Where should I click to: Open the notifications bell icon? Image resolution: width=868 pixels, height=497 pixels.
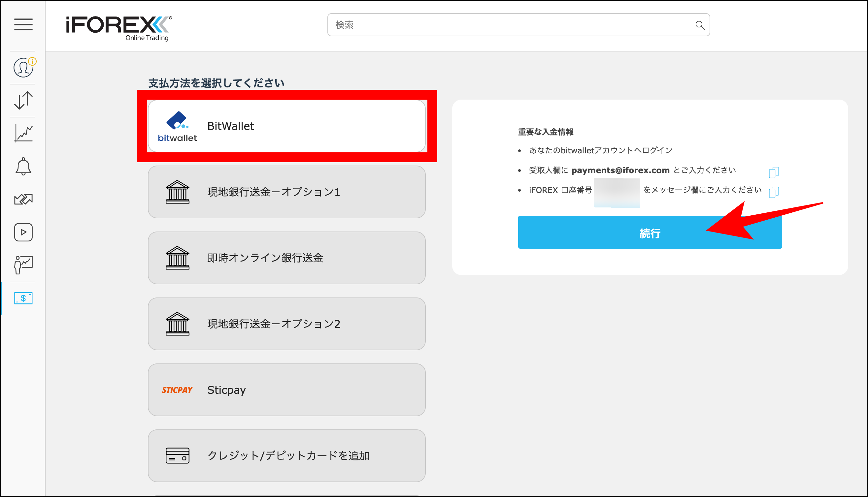pyautogui.click(x=23, y=166)
